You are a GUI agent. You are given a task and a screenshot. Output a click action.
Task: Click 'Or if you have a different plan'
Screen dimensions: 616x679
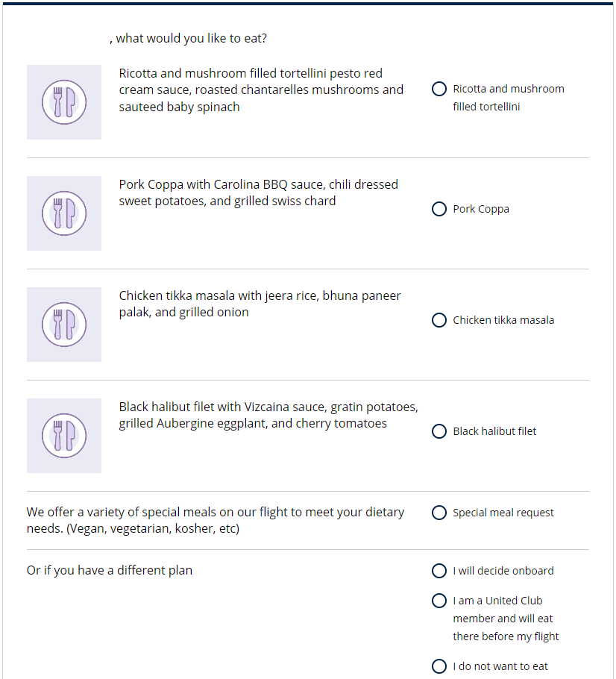[110, 570]
